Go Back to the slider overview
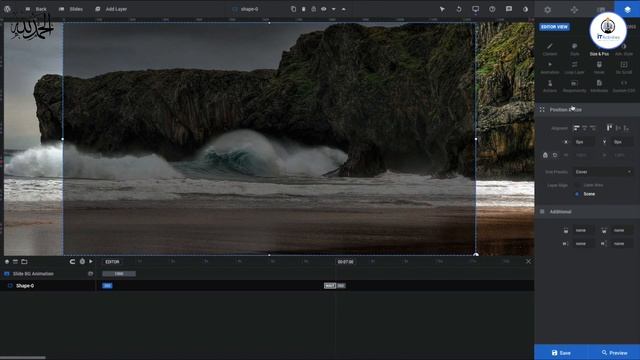The height and width of the screenshot is (360, 640). (36, 9)
